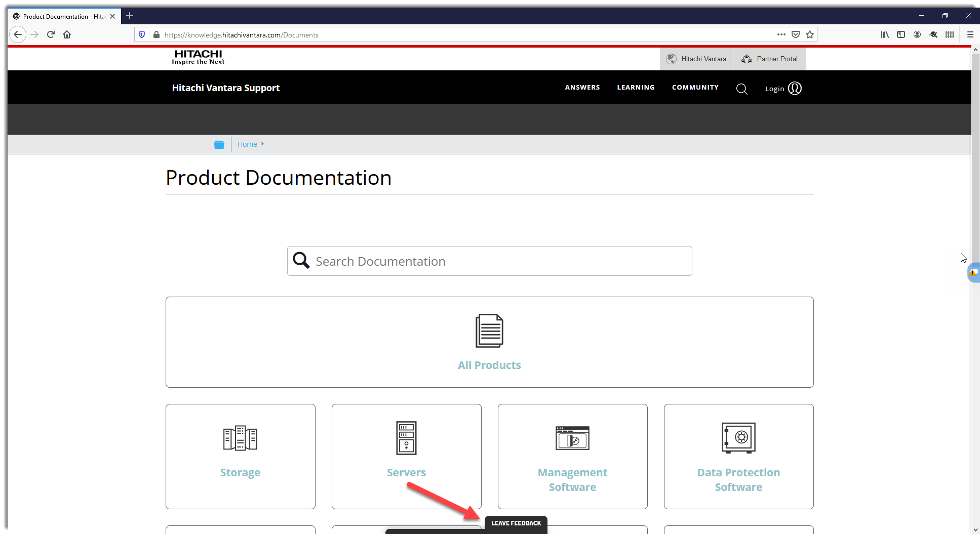Reload the current page

[x=51, y=34]
